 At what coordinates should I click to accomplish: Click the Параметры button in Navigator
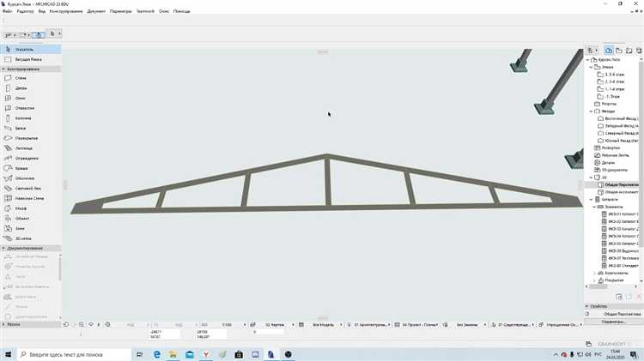[614, 322]
